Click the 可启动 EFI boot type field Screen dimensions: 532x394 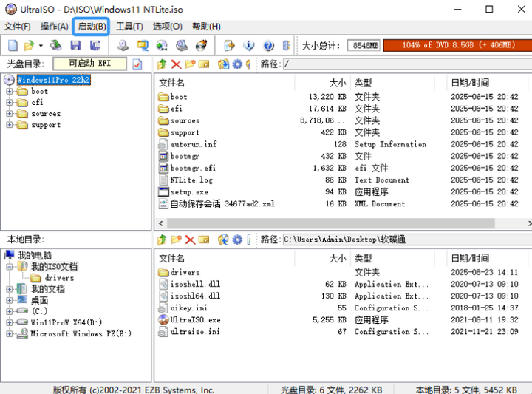(x=90, y=64)
